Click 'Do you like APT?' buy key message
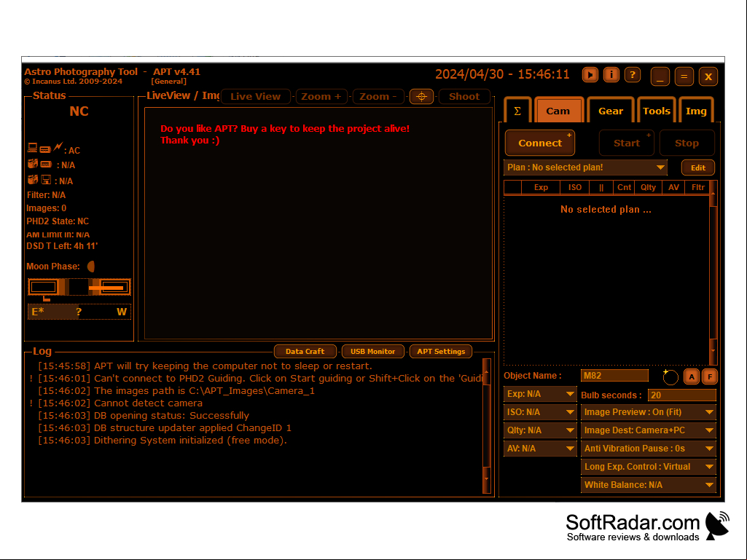The height and width of the screenshot is (560, 747). coord(285,134)
